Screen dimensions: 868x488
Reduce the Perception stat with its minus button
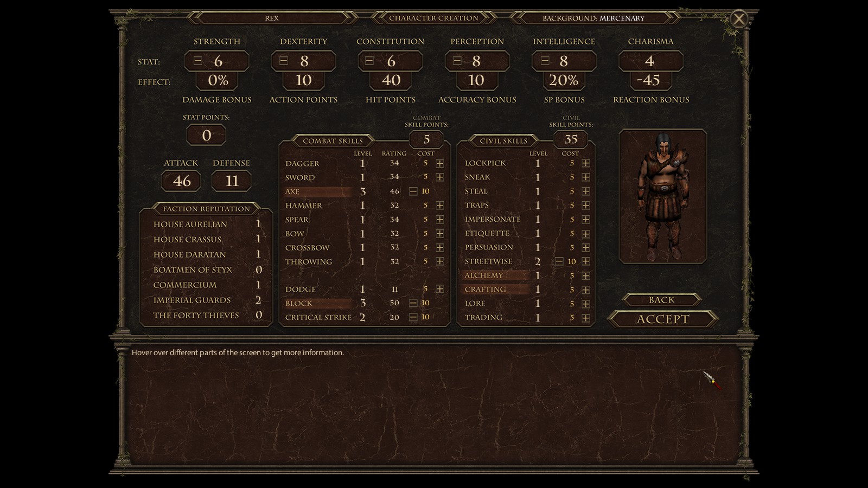pyautogui.click(x=457, y=61)
